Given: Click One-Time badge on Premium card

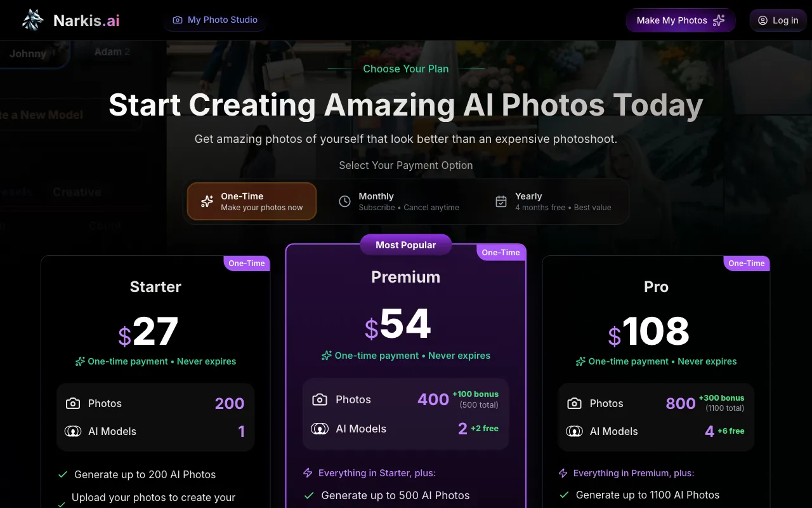Looking at the screenshot, I should click(501, 252).
